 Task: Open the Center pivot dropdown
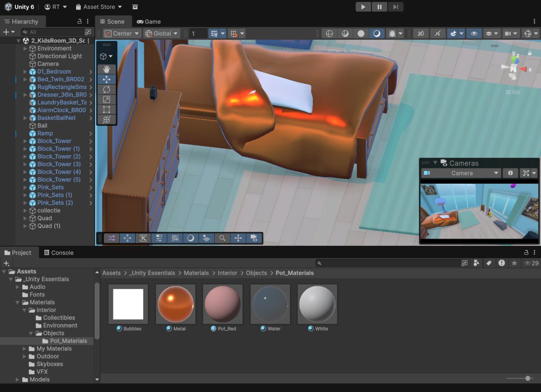tap(121, 33)
